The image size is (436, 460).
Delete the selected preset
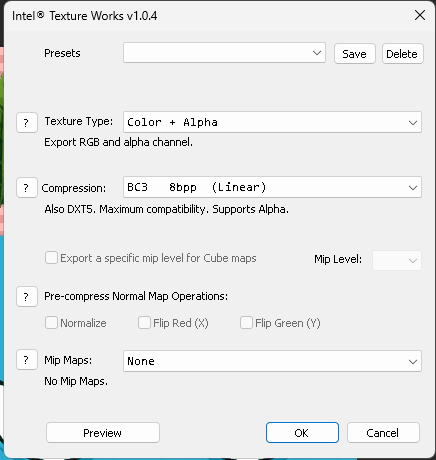coord(403,54)
